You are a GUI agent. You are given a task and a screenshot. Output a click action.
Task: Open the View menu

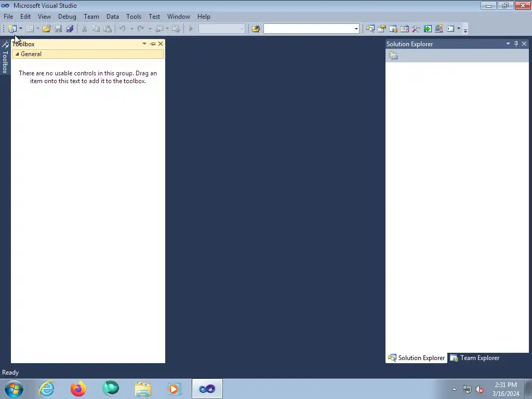[45, 16]
